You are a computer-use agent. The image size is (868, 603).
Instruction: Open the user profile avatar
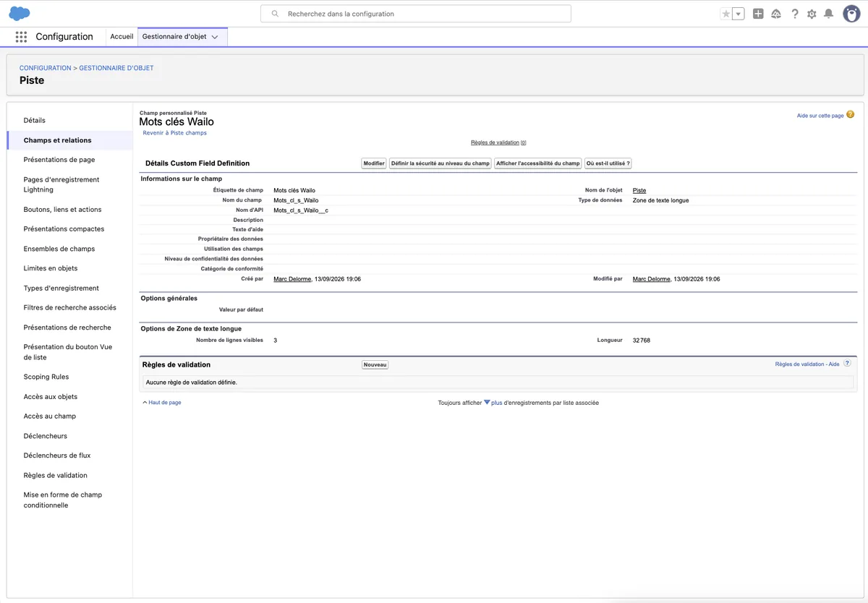(x=851, y=14)
